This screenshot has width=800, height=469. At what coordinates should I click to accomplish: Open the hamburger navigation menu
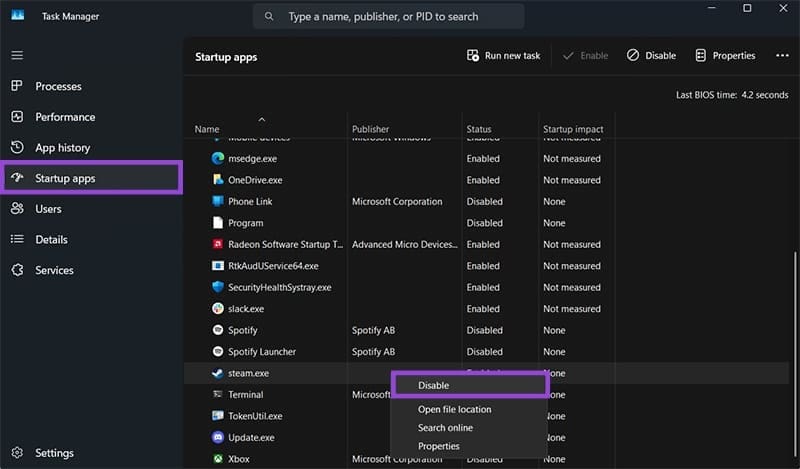pyautogui.click(x=16, y=55)
